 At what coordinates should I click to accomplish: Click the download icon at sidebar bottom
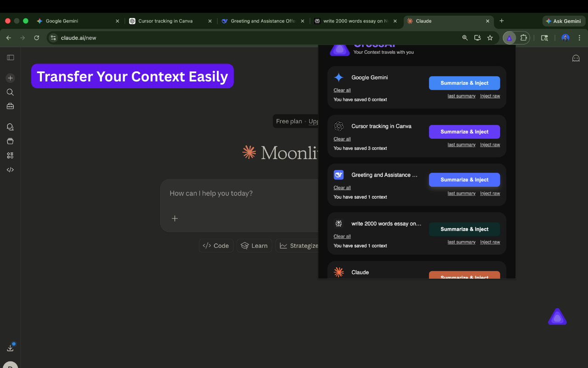click(x=10, y=348)
